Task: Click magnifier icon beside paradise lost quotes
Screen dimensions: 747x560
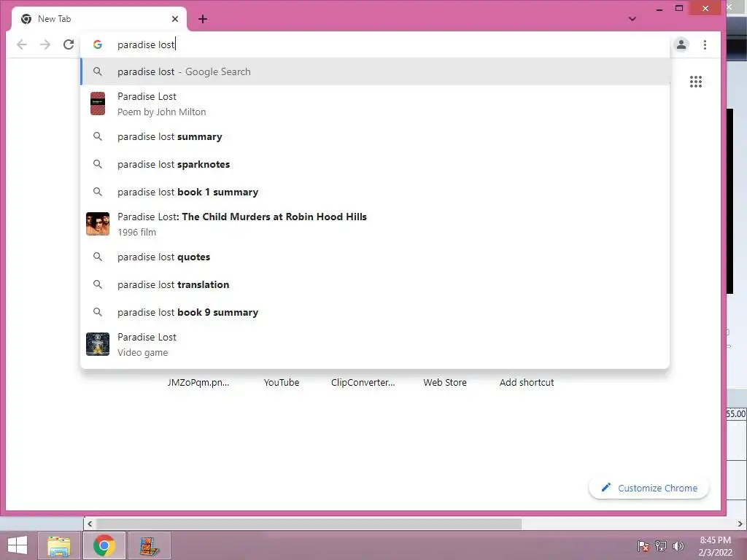Action: tap(98, 257)
